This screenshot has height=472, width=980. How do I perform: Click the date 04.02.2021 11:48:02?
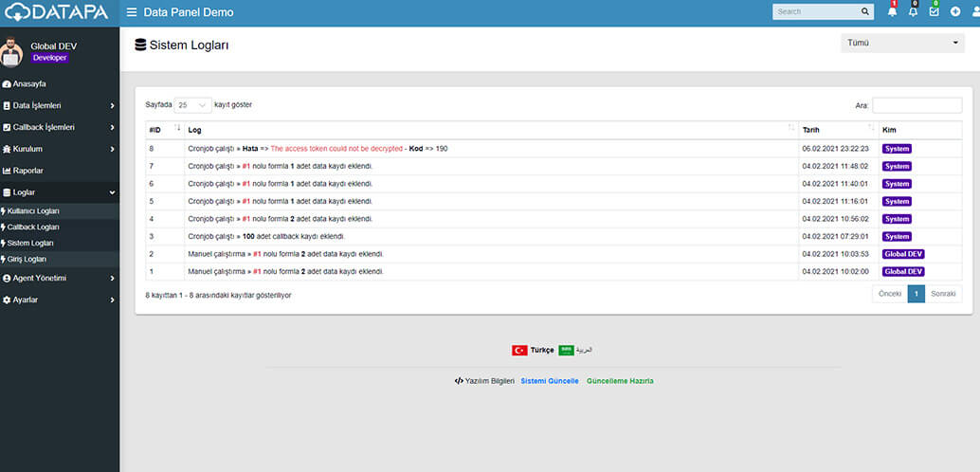[x=835, y=166]
